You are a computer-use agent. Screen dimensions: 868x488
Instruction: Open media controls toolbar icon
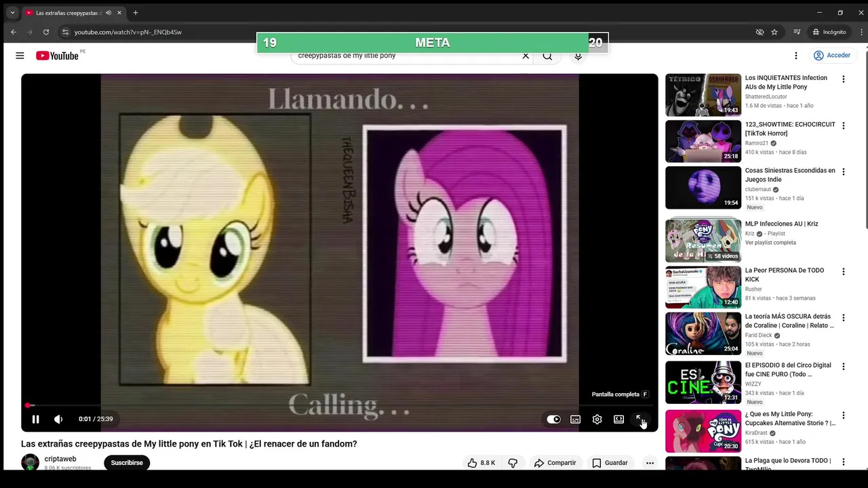coord(797,32)
